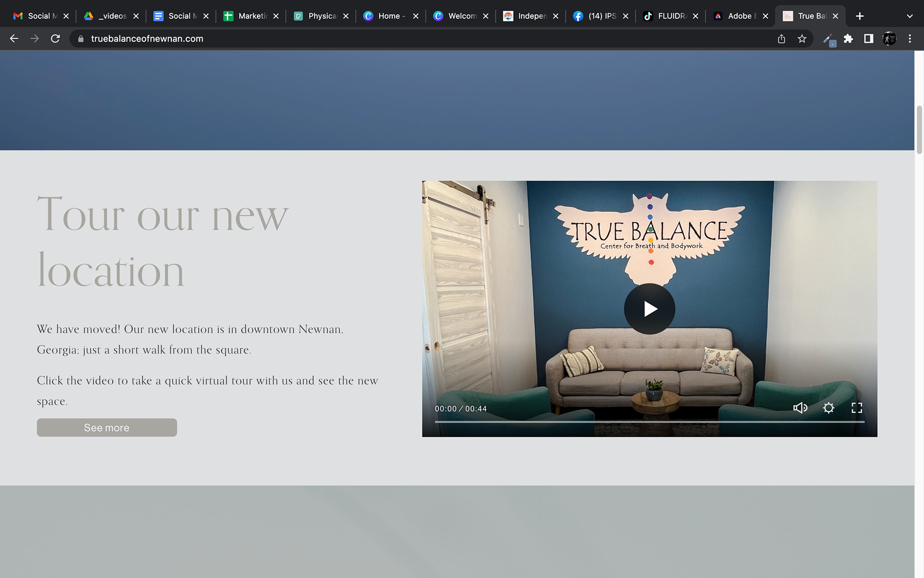Go back to the previous page
This screenshot has height=578, width=924.
coord(14,39)
